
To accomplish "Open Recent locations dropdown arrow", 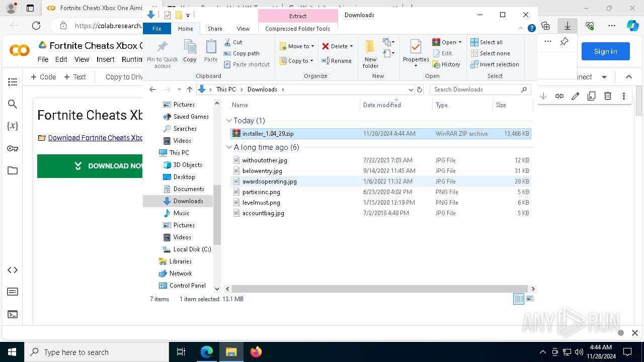I will click(x=179, y=89).
